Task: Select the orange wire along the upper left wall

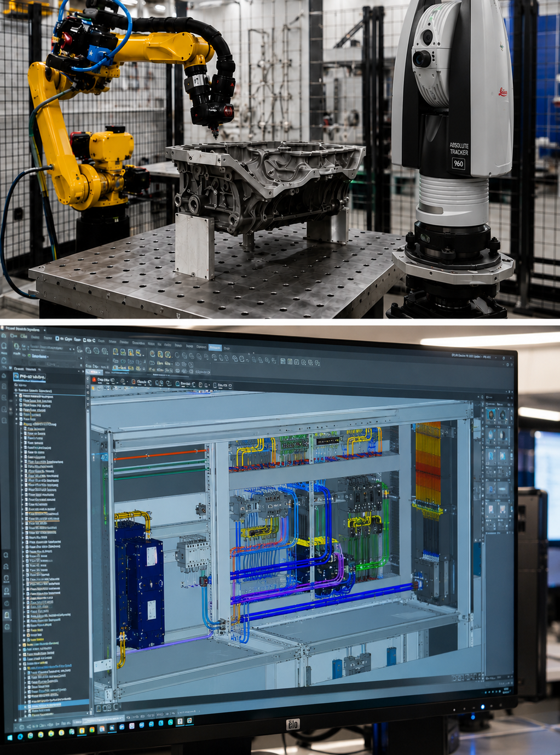Action: coord(160,455)
